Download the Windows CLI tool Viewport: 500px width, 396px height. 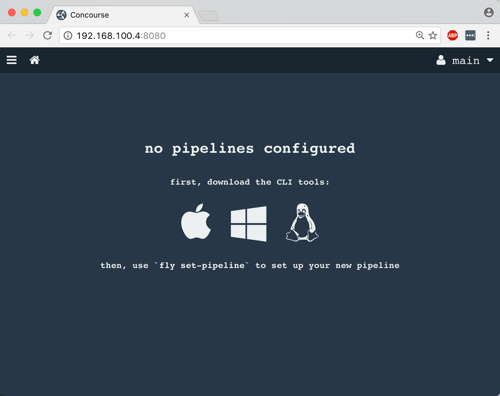pyautogui.click(x=249, y=223)
